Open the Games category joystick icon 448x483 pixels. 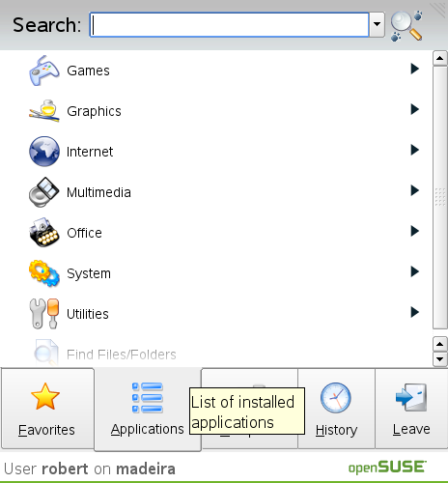pos(44,71)
